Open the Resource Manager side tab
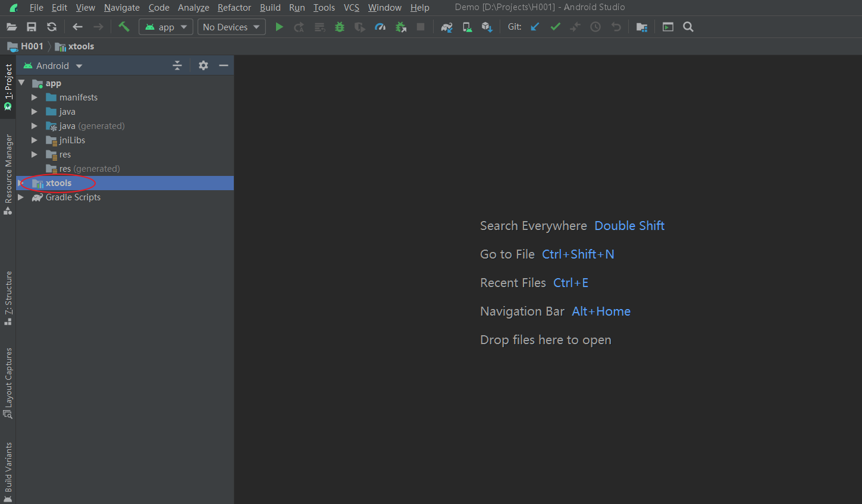 pos(8,174)
